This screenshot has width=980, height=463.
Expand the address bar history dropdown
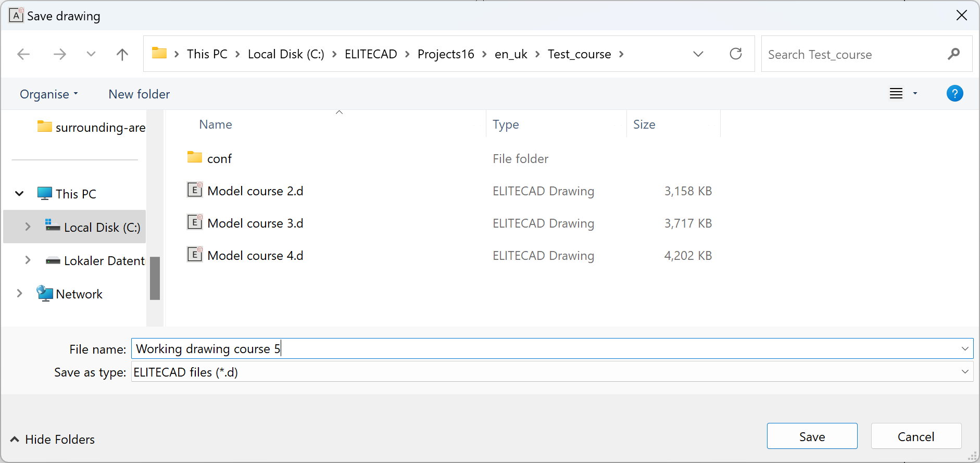pos(698,54)
